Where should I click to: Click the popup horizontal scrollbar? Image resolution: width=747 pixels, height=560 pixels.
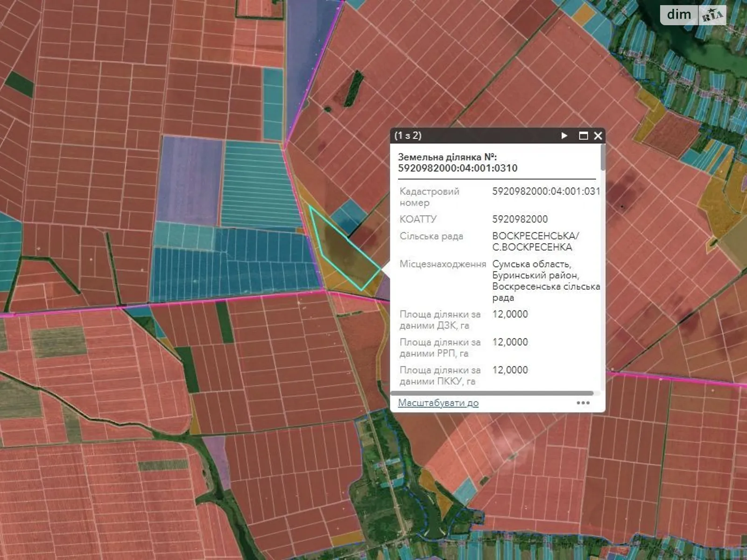point(495,393)
